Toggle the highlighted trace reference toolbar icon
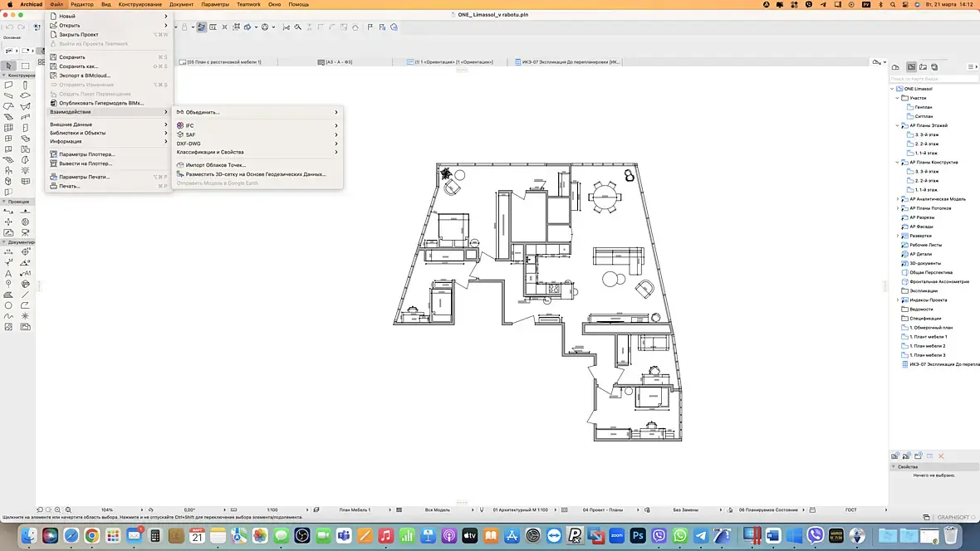Screen dimensions: 980x551 click(201, 27)
